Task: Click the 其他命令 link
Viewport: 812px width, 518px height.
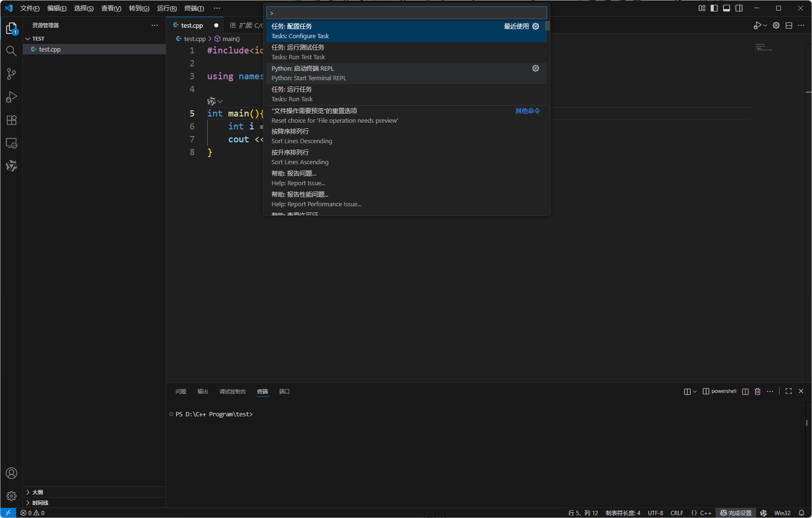Action: pos(527,111)
